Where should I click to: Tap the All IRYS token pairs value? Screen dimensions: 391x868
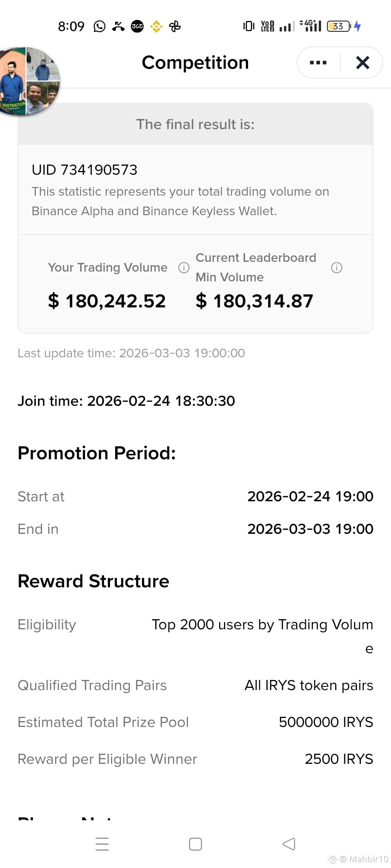(309, 685)
